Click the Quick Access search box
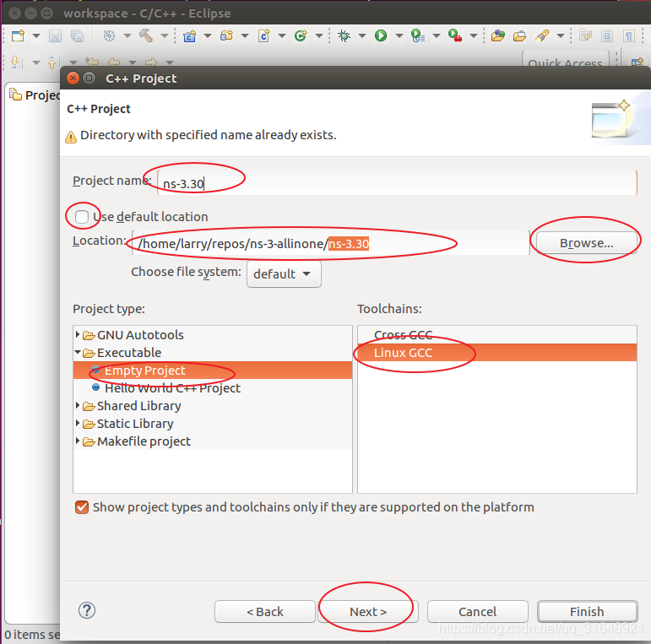 point(565,61)
